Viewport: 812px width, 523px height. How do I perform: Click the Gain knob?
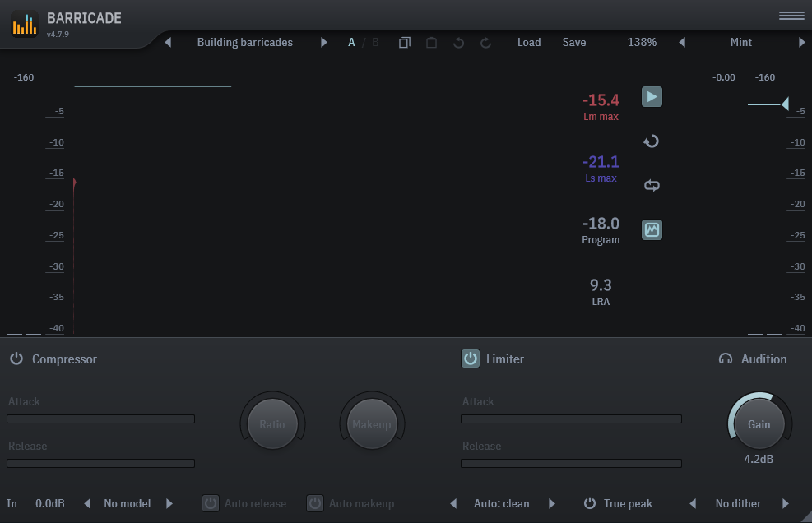[759, 424]
